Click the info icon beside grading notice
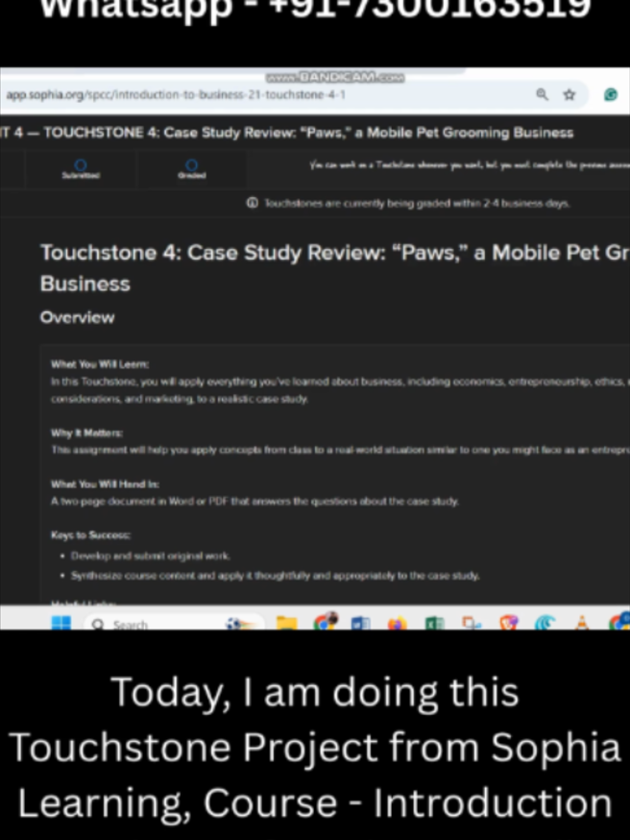630x840 pixels. (253, 203)
